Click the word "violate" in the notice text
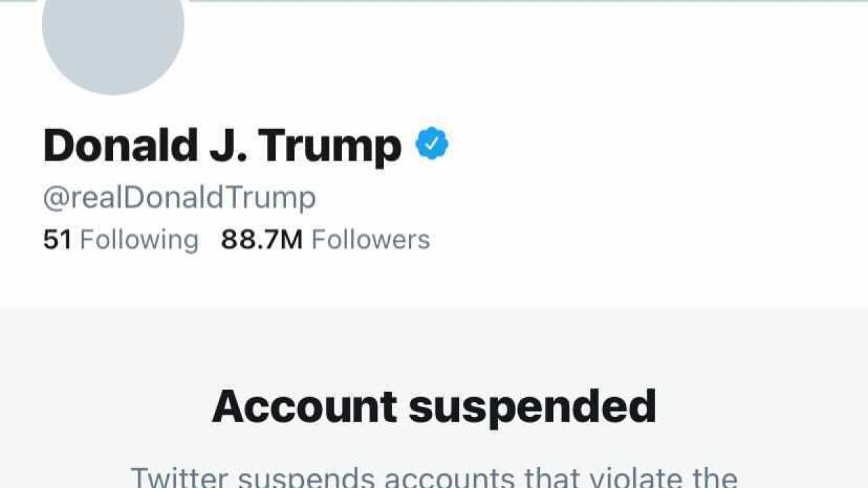868x488 pixels. (x=624, y=477)
